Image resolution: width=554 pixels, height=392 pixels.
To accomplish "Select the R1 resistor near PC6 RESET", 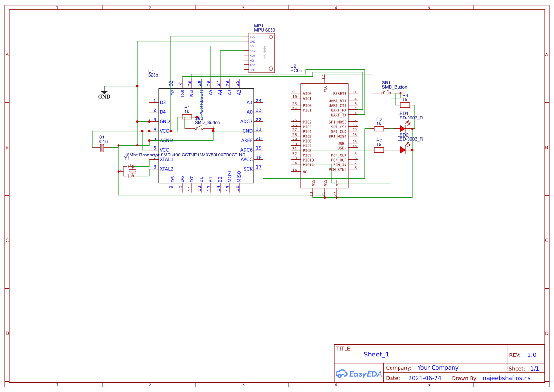I will 187,117.
